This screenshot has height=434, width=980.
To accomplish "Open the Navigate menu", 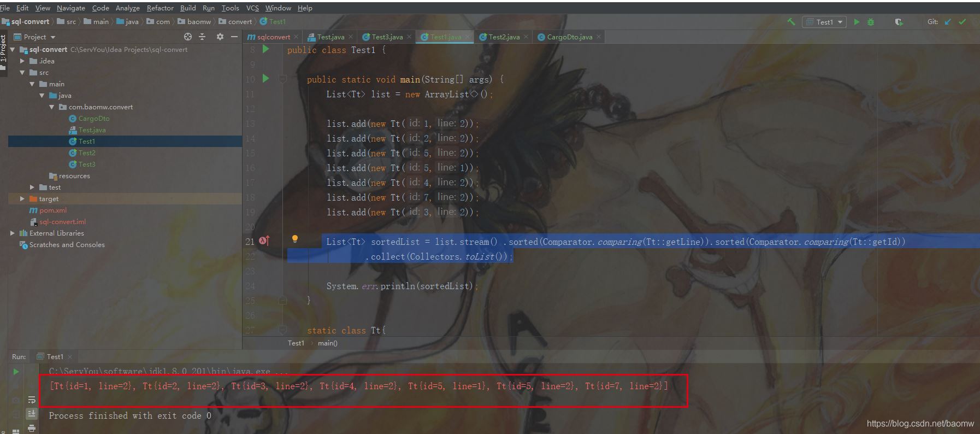I will [71, 8].
